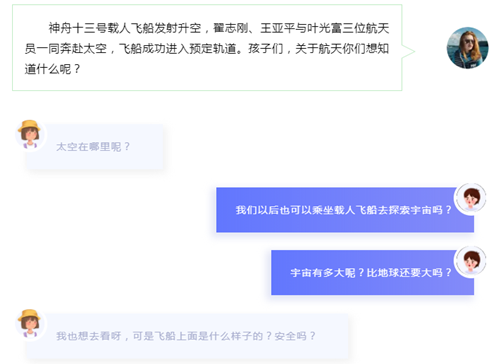500x364 pixels.
Task: Select the chat bubble 太空在哪里呢？
Action: (95, 147)
